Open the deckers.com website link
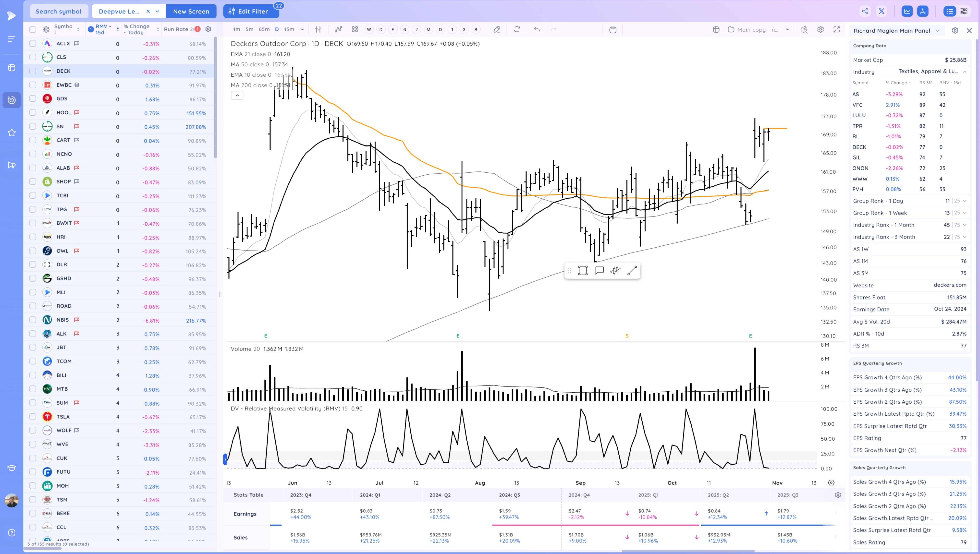Image resolution: width=980 pixels, height=554 pixels. click(x=950, y=285)
